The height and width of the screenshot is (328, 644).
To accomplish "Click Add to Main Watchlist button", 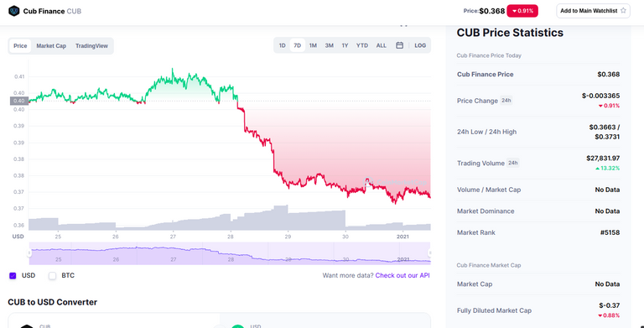I will pos(593,11).
